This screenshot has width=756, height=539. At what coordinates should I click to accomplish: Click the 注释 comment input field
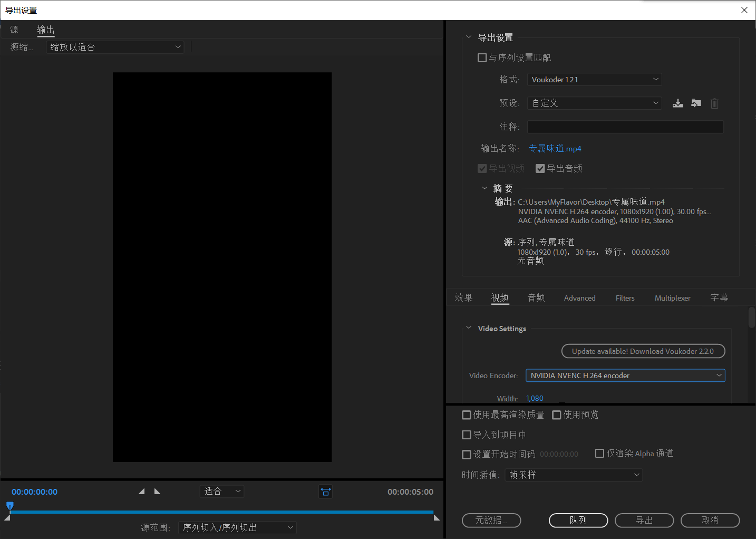625,127
